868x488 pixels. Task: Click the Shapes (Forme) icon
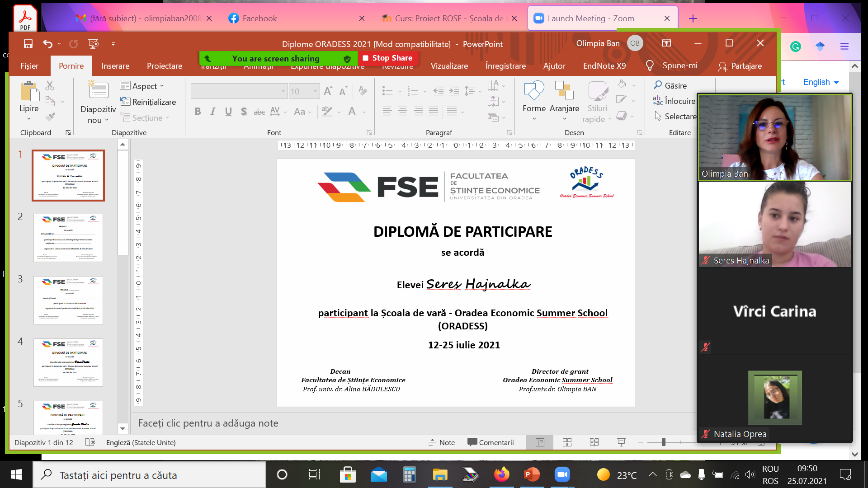tap(534, 90)
